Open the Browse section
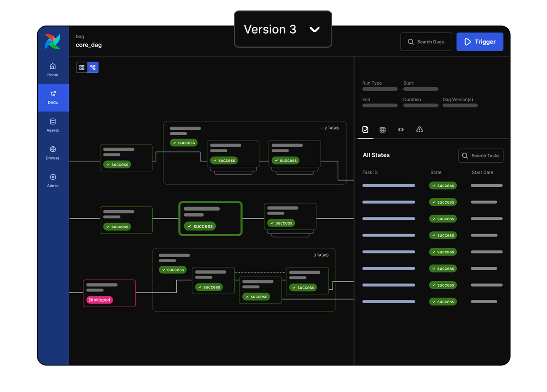 point(53,153)
